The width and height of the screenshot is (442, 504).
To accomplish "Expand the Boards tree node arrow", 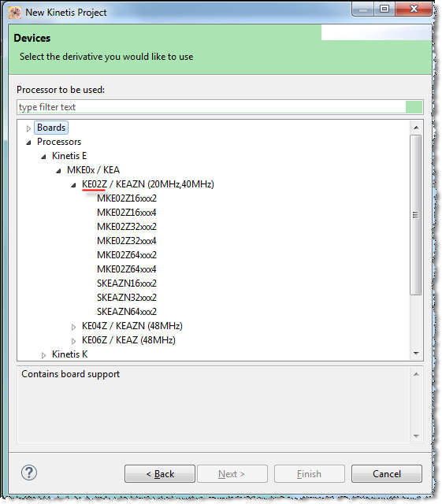I will 28,128.
